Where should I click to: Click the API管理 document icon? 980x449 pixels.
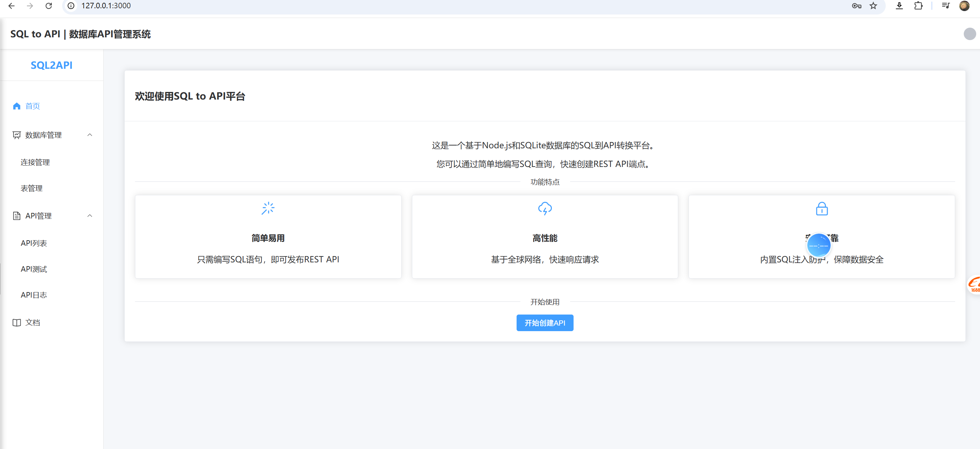[16, 216]
